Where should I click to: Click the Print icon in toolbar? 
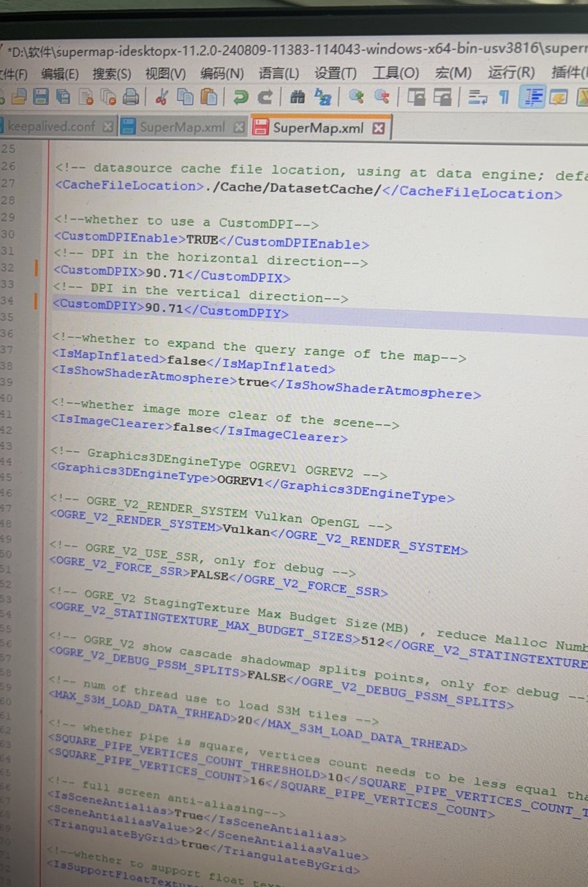tap(130, 97)
